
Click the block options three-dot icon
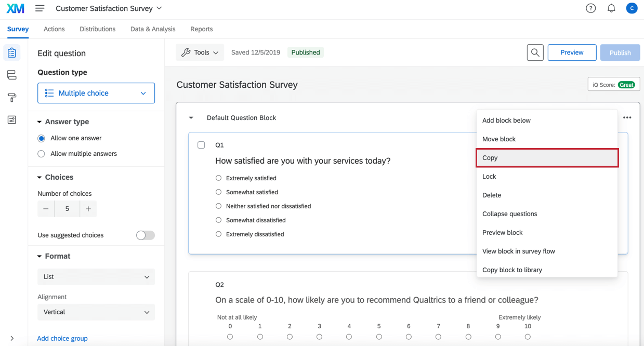pyautogui.click(x=627, y=117)
